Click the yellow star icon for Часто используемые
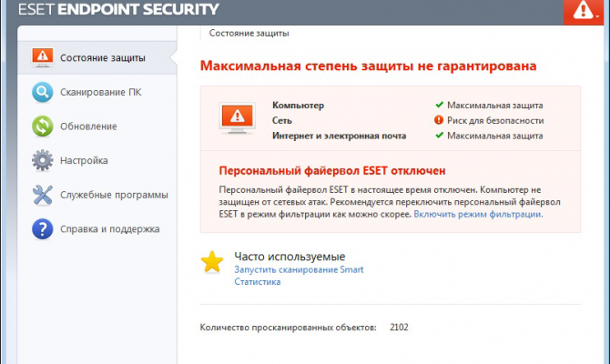The image size is (610, 364). pyautogui.click(x=212, y=262)
